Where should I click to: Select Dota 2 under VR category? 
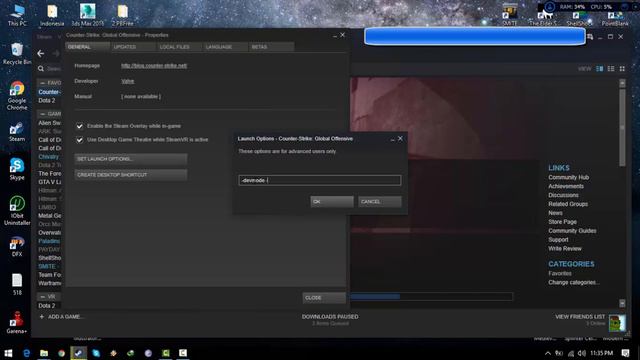[47, 306]
